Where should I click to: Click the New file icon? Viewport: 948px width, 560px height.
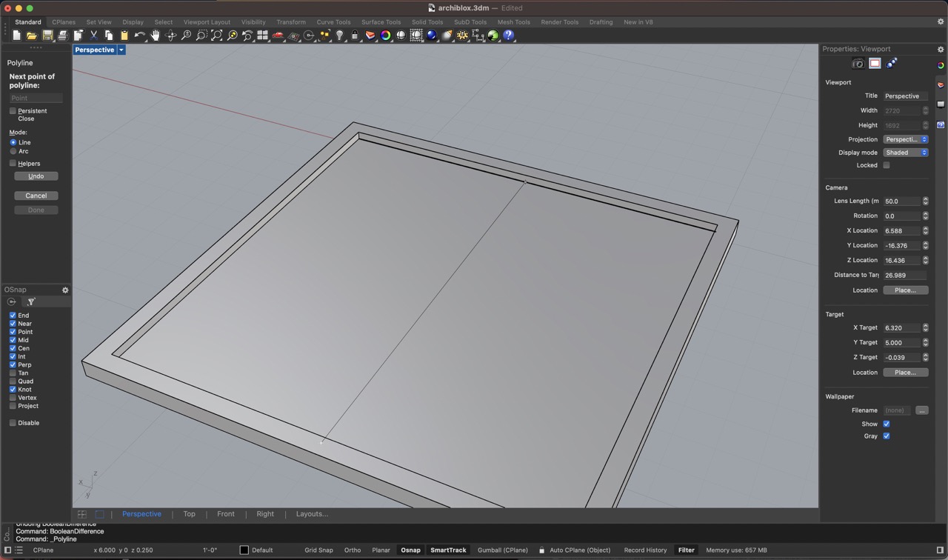click(16, 36)
